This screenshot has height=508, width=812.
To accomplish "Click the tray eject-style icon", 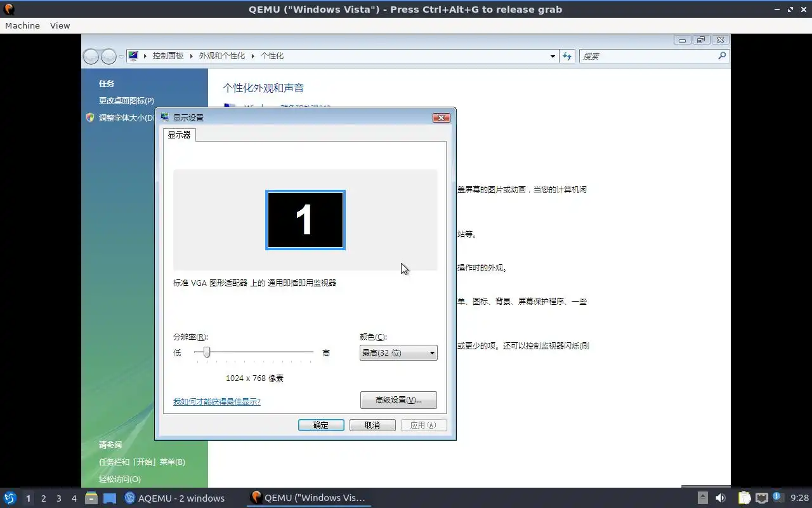I will [702, 498].
